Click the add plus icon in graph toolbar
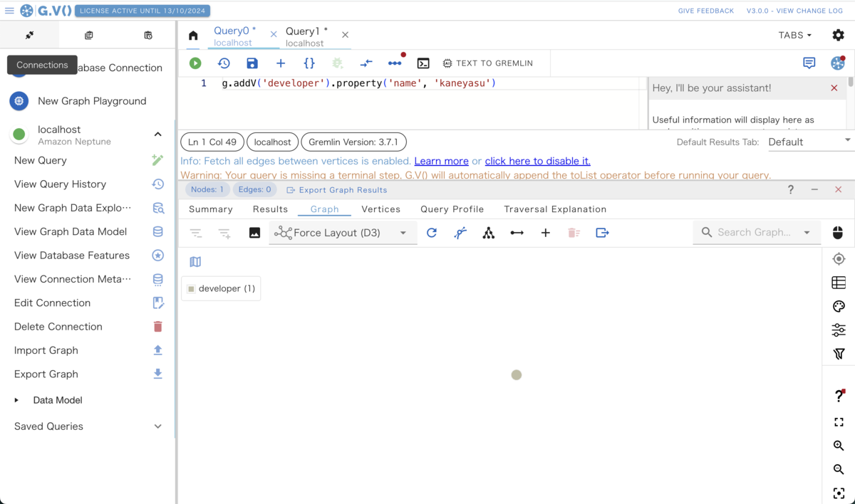The width and height of the screenshot is (855, 504). click(x=546, y=233)
